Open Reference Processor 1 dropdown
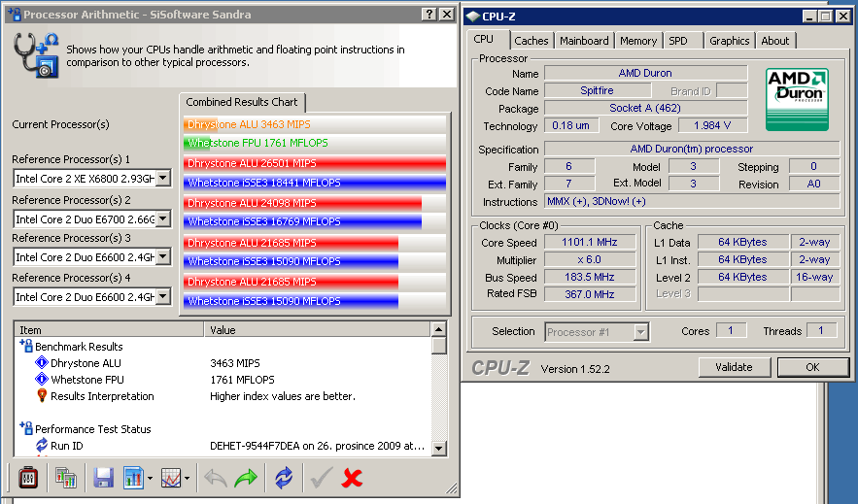858x504 pixels. coord(162,179)
